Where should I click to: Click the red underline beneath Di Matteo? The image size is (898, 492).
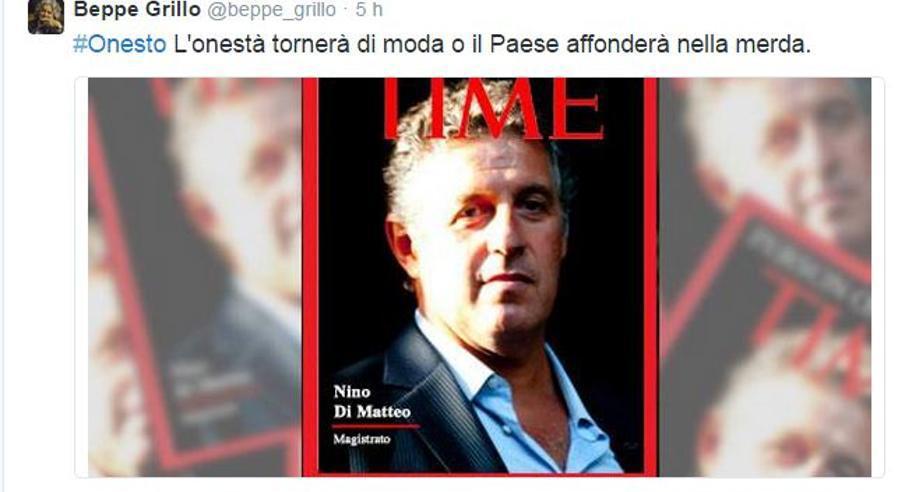click(376, 426)
